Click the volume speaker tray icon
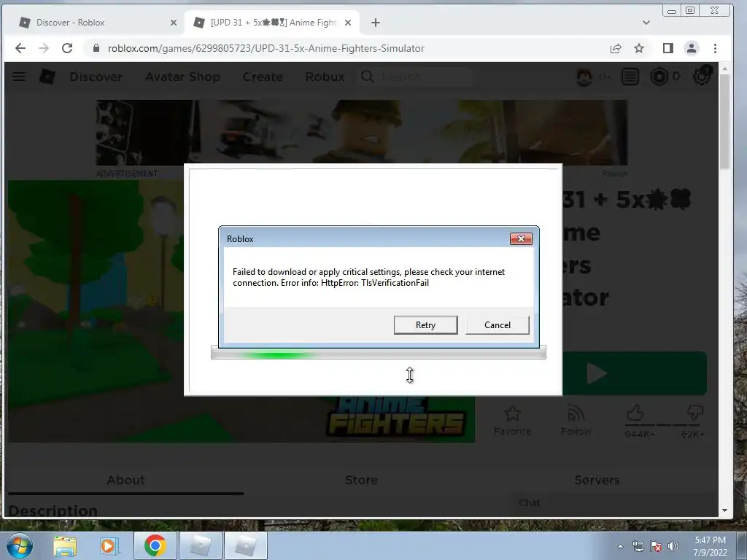The image size is (747, 560). [673, 546]
